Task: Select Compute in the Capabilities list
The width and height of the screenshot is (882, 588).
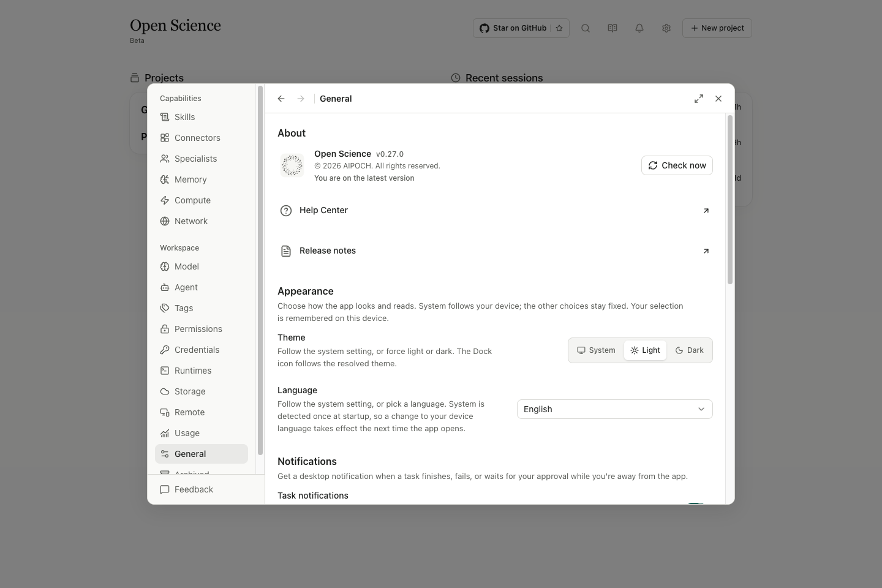Action: click(202, 200)
